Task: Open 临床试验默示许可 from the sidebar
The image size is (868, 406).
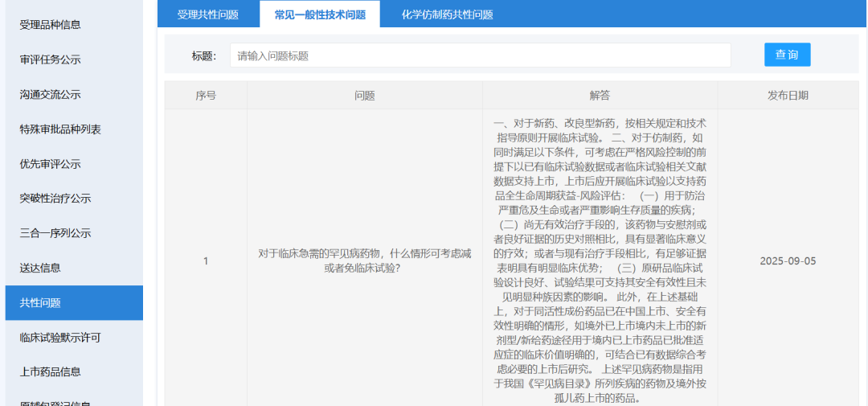Action: [60, 338]
